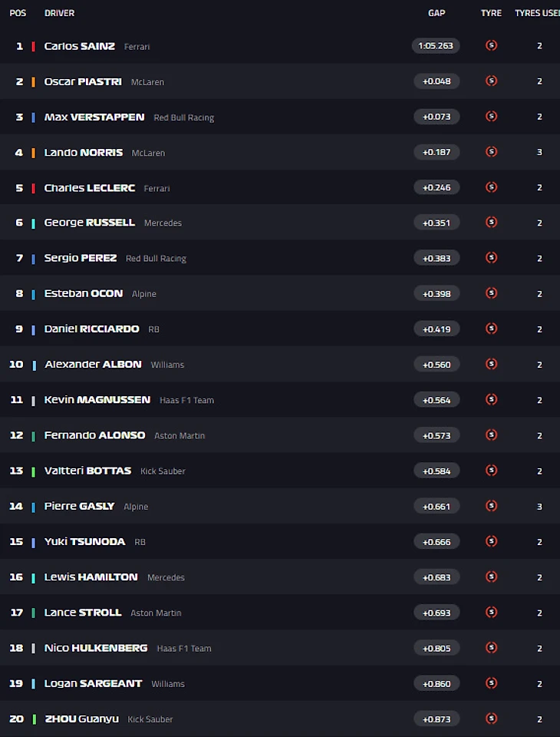Select the TYRE column header
This screenshot has width=560, height=737.
coord(491,13)
